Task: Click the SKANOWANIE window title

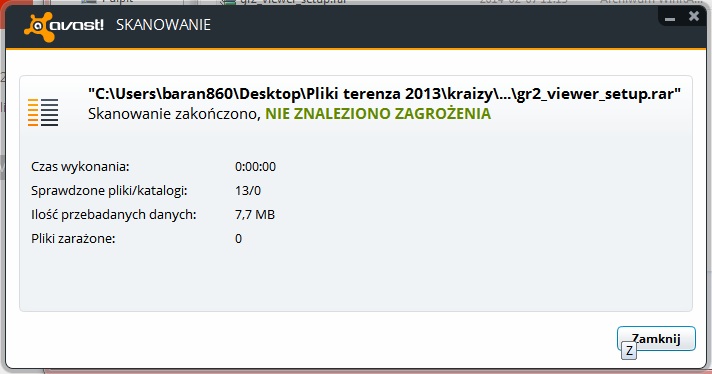Action: tap(163, 25)
